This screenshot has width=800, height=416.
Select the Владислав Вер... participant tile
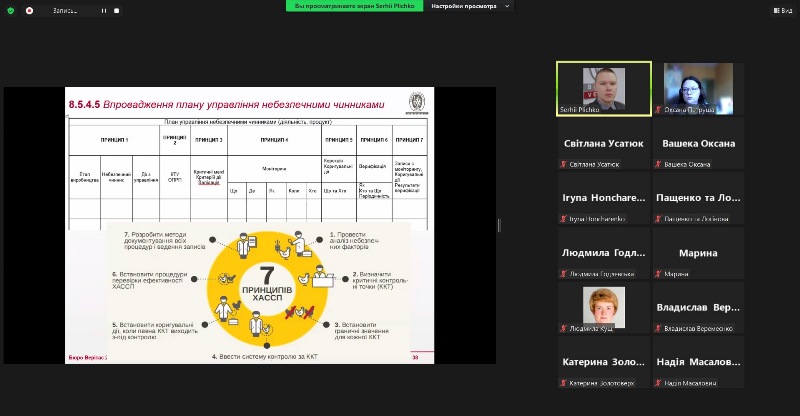point(698,307)
